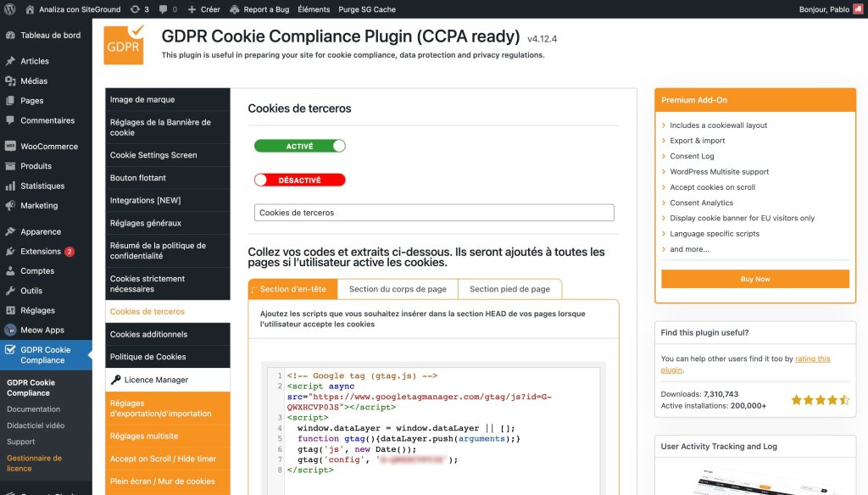
Task: Click the Extensions update badge showing 2
Action: [x=70, y=252]
